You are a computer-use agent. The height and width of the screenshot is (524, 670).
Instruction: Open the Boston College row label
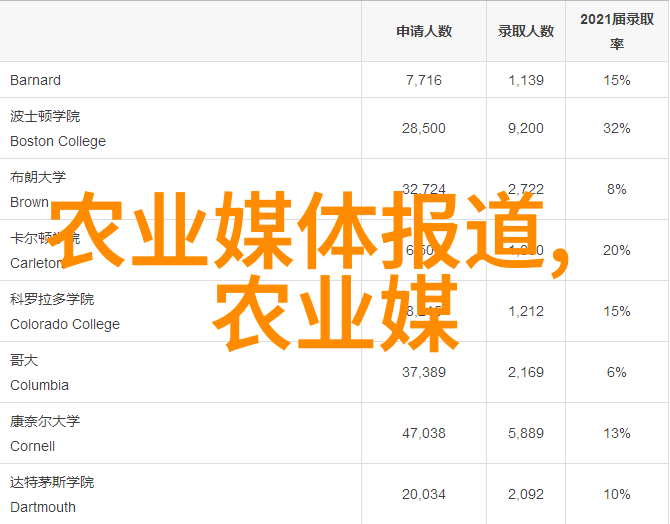click(x=57, y=129)
